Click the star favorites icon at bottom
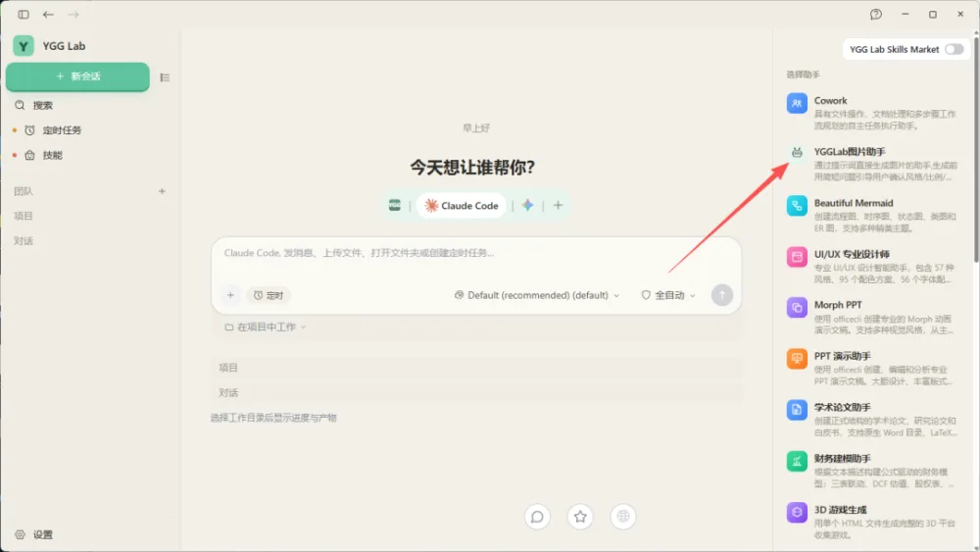Screen dimensions: 980x552 580,517
